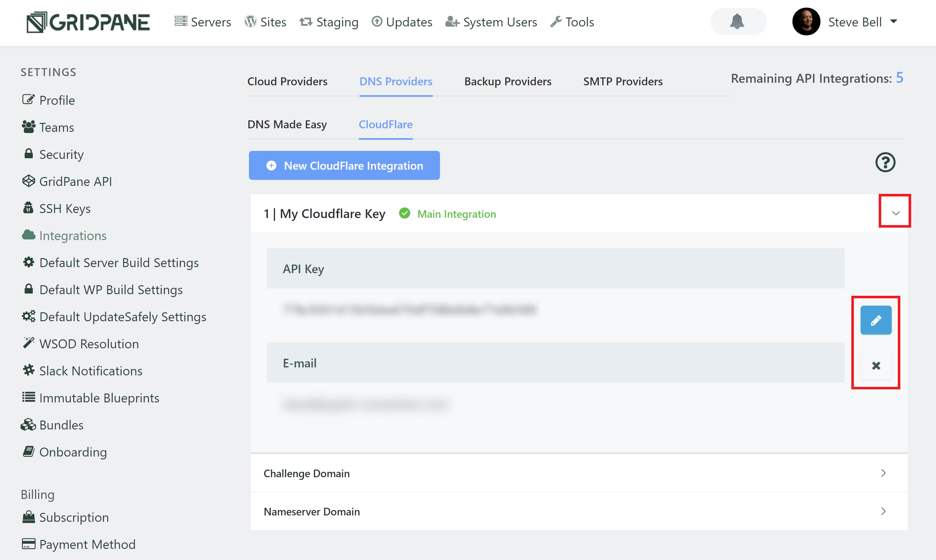Click WSOD Resolution magic wand icon
936x560 pixels.
pyautogui.click(x=28, y=343)
